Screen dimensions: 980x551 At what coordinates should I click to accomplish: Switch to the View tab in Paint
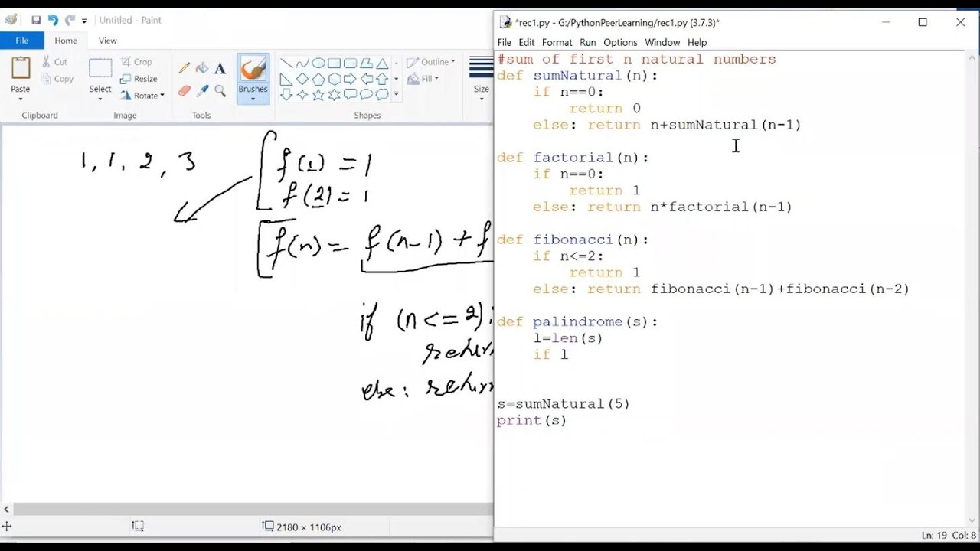pos(108,41)
